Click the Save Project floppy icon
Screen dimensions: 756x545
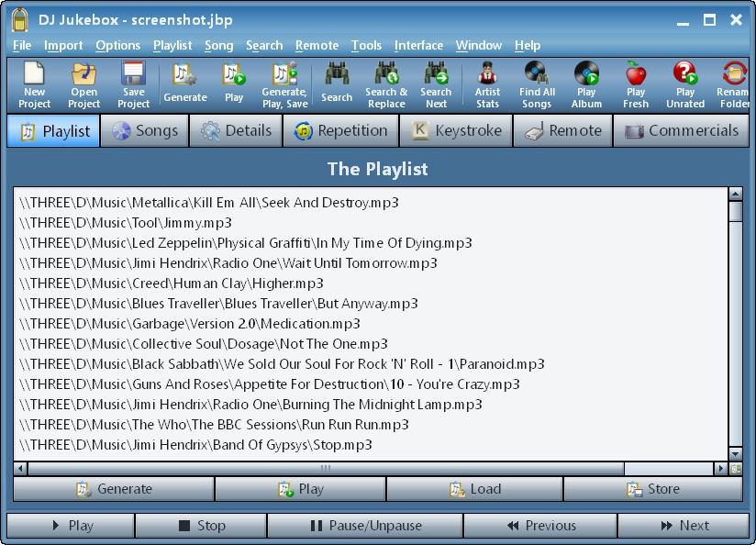point(134,85)
